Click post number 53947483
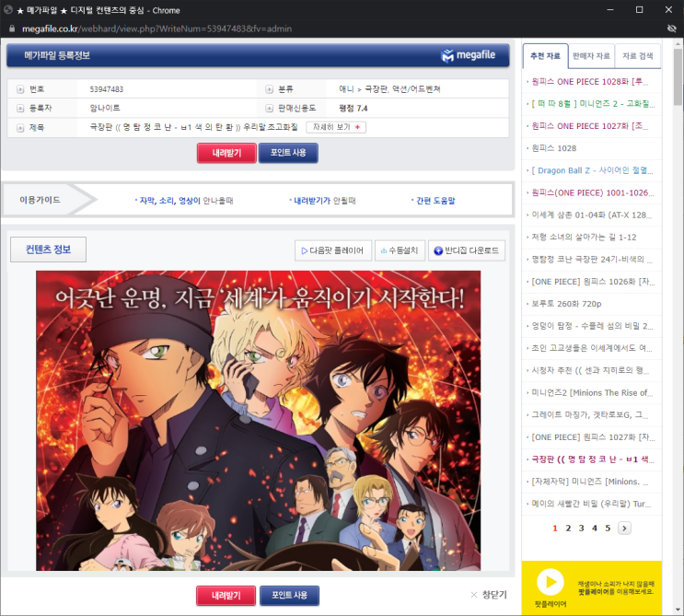Image resolution: width=684 pixels, height=616 pixels. [x=107, y=89]
